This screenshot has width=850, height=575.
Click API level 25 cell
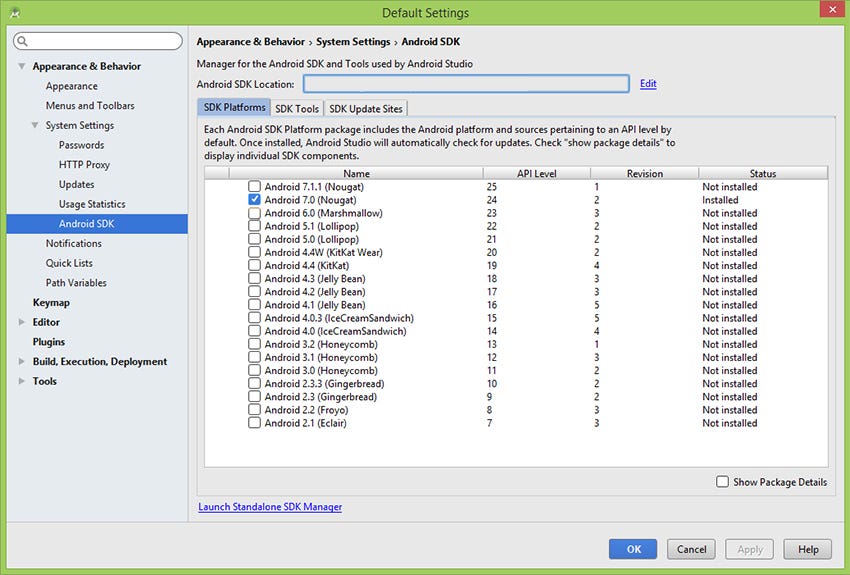coord(492,187)
